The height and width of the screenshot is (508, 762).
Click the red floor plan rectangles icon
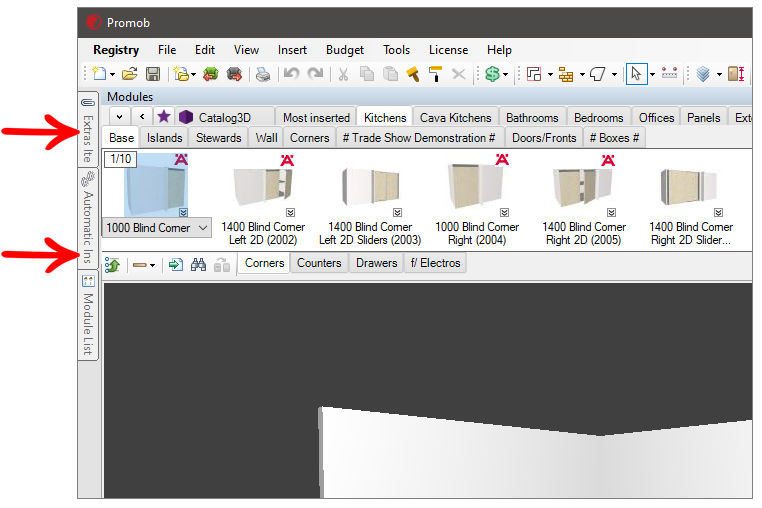[534, 74]
